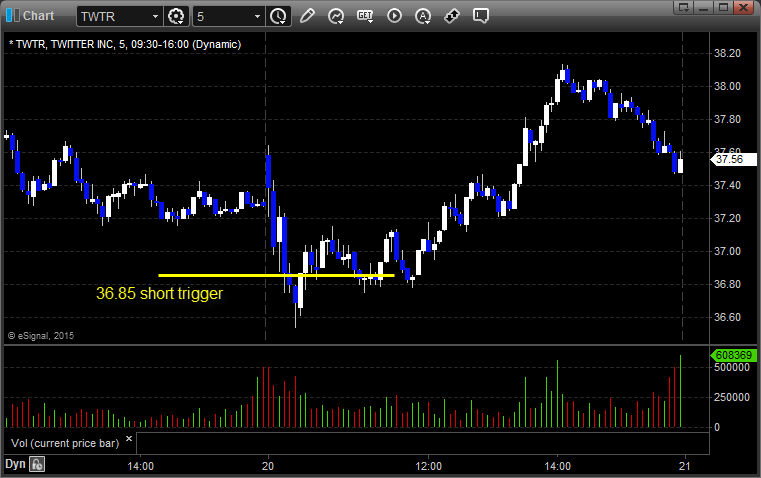Click the 38.00 price axis label
The image size is (761, 478).
tap(728, 86)
